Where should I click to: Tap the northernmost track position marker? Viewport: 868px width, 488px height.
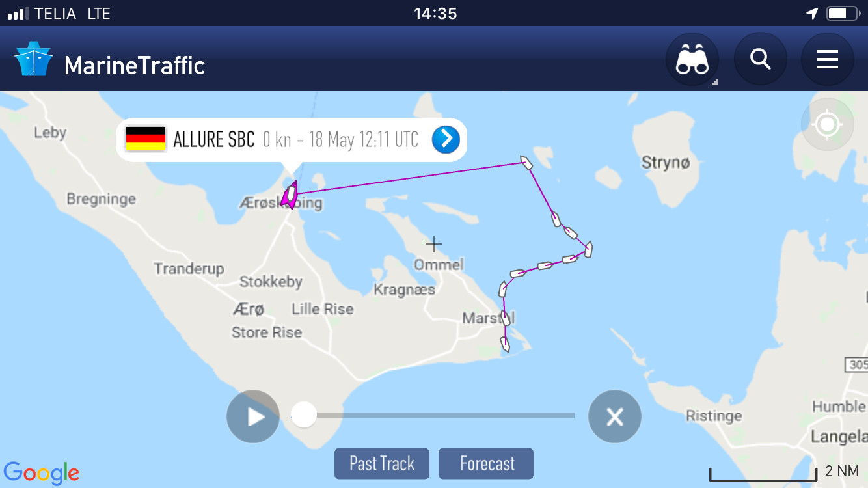point(526,162)
